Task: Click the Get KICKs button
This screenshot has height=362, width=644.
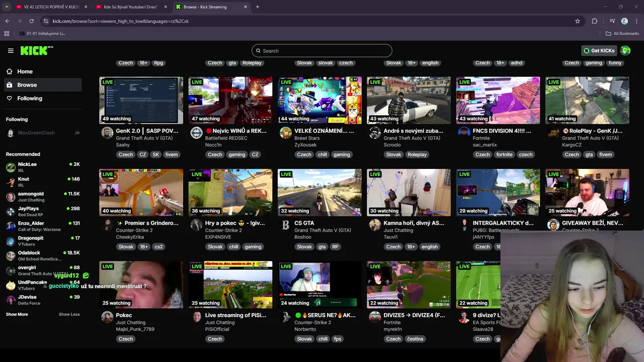Action: 599,50
